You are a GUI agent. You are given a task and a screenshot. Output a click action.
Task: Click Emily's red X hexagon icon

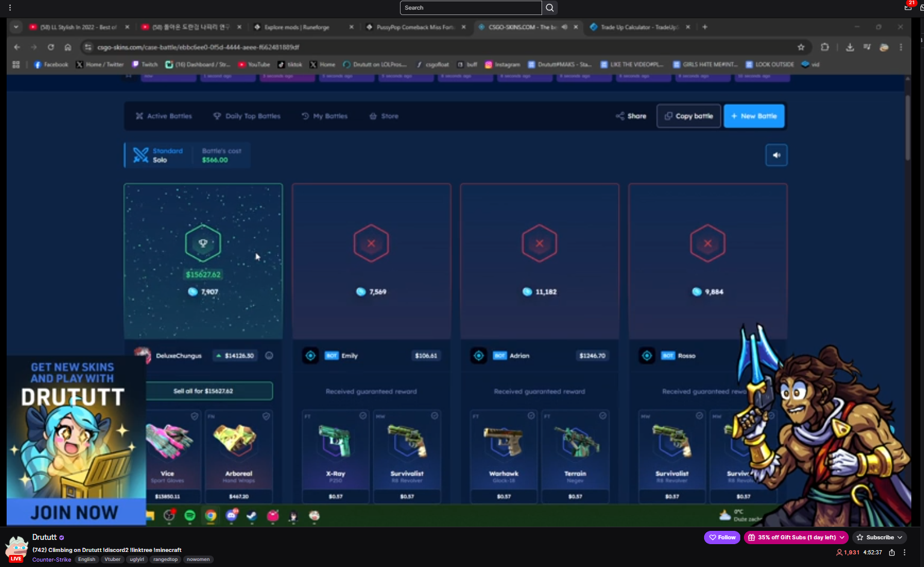click(371, 243)
